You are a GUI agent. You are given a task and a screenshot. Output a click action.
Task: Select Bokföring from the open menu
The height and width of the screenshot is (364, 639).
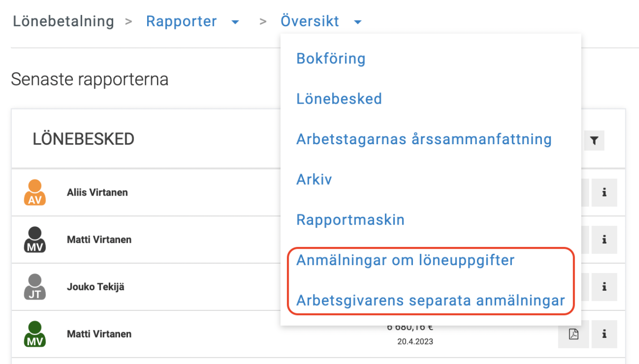tap(331, 58)
